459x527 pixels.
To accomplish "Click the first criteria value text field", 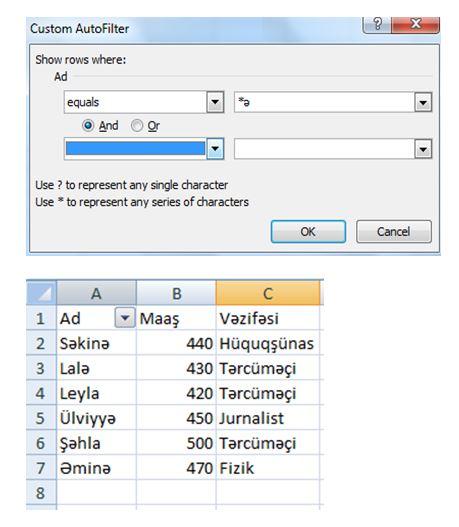I will [325, 102].
